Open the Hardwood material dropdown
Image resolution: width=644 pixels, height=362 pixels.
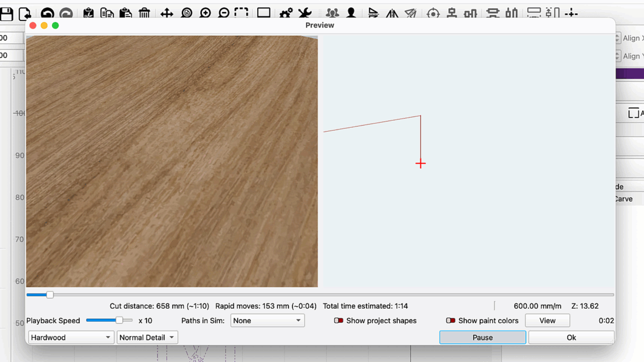pyautogui.click(x=71, y=337)
